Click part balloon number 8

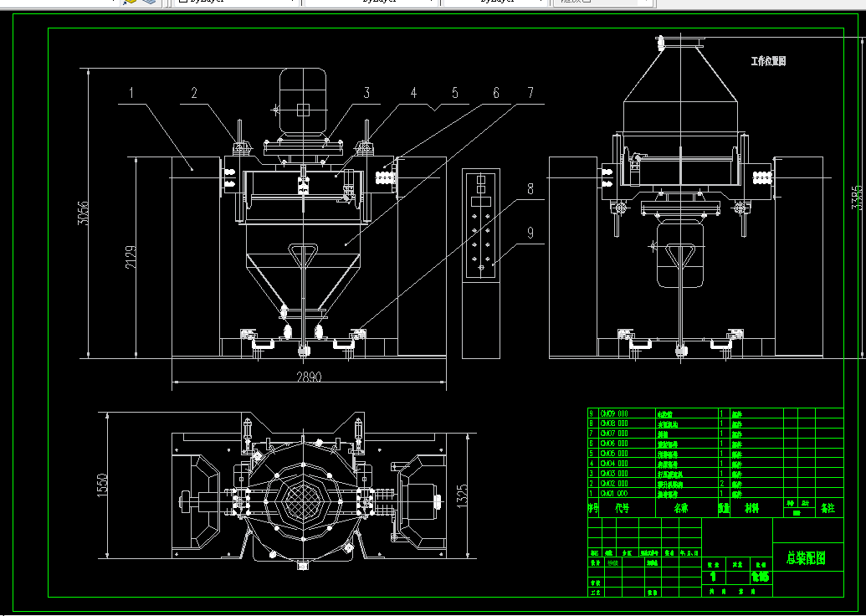[x=530, y=189]
